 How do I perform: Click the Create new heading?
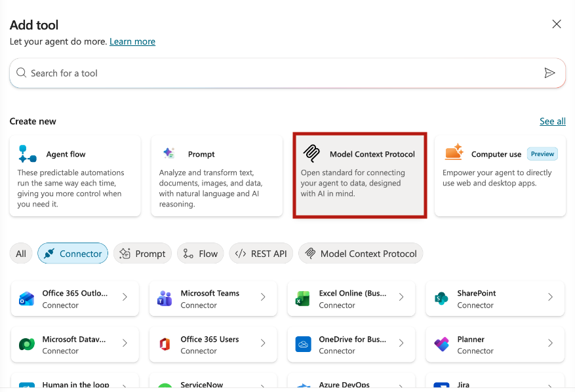click(33, 121)
